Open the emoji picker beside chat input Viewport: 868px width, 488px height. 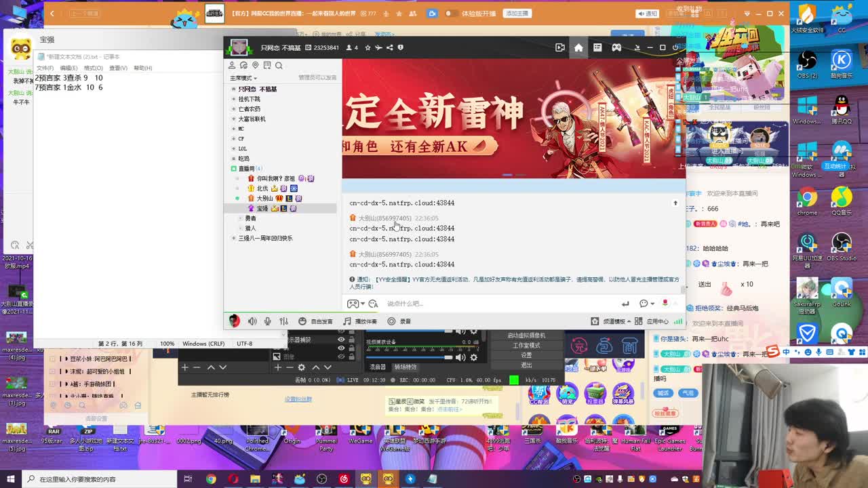pyautogui.click(x=644, y=304)
